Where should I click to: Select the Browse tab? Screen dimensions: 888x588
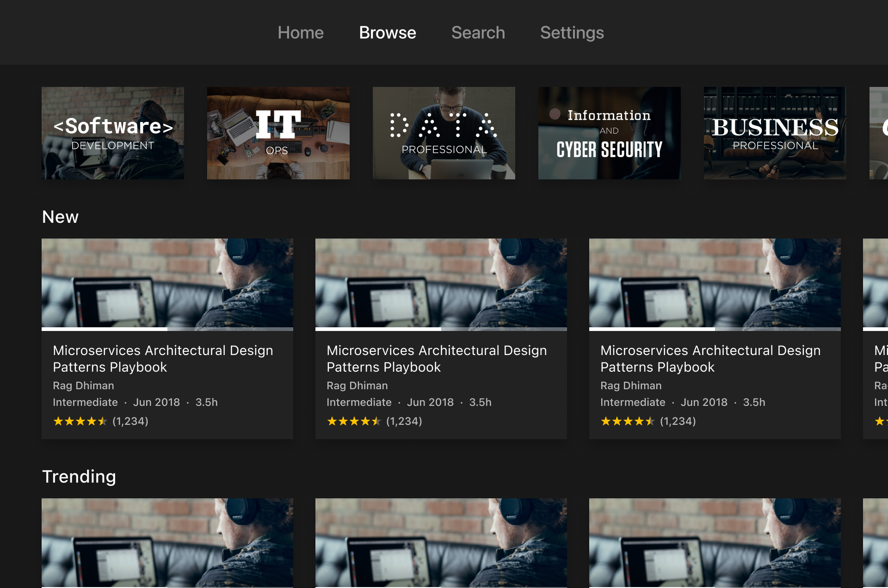pos(388,33)
